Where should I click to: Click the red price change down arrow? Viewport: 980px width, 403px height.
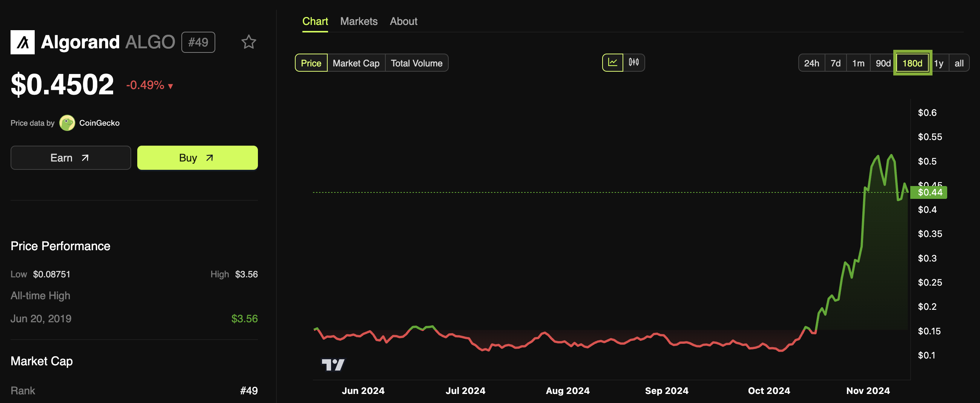click(170, 86)
